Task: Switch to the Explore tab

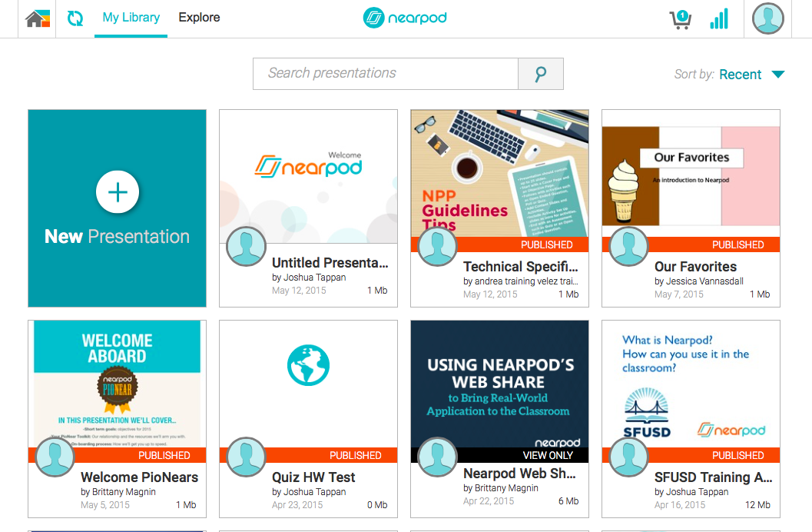Action: click(x=200, y=18)
